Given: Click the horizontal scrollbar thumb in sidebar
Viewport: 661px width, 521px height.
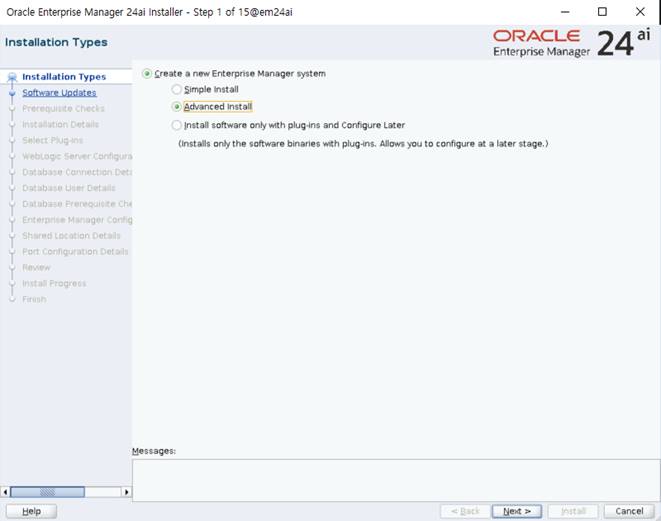Looking at the screenshot, I should (x=47, y=492).
